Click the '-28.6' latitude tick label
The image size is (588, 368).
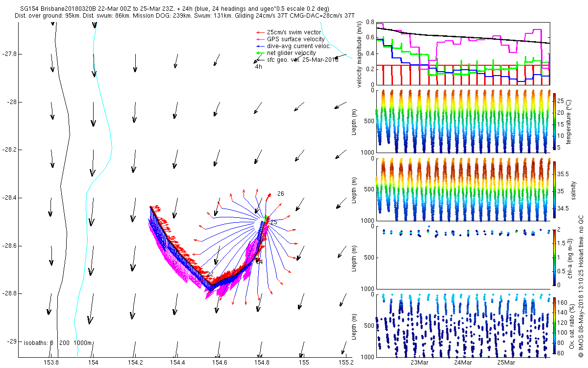click(x=9, y=245)
